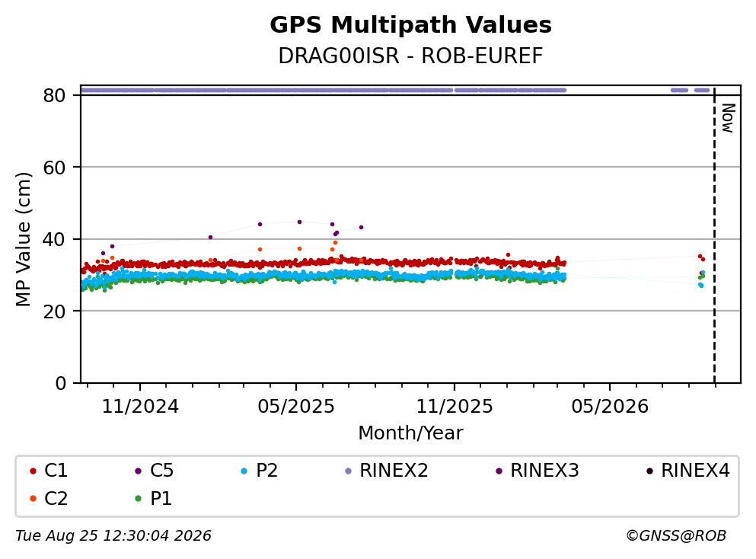This screenshot has height=559, width=756.
Task: Click the 60 y-axis tick label
Action: (x=54, y=168)
